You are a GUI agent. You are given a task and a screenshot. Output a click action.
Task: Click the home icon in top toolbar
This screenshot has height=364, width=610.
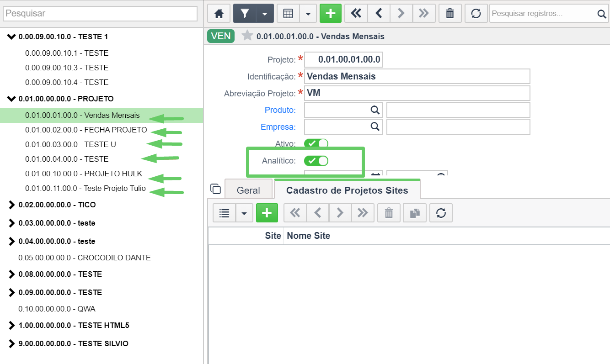pos(219,13)
